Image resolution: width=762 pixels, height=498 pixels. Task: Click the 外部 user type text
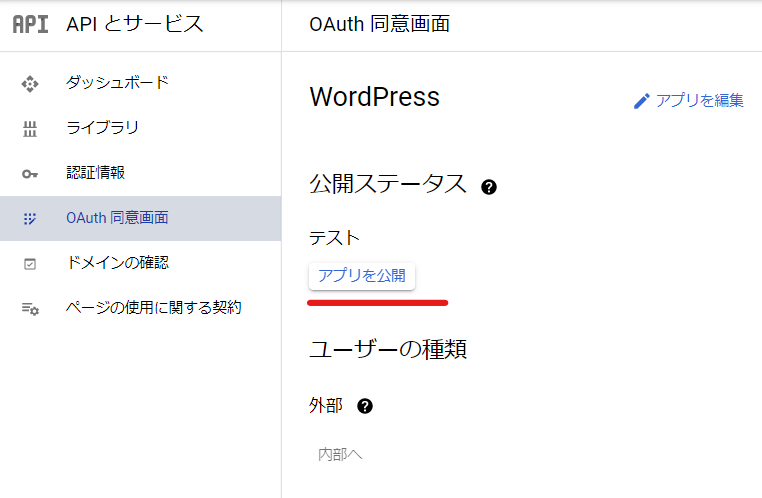point(326,406)
